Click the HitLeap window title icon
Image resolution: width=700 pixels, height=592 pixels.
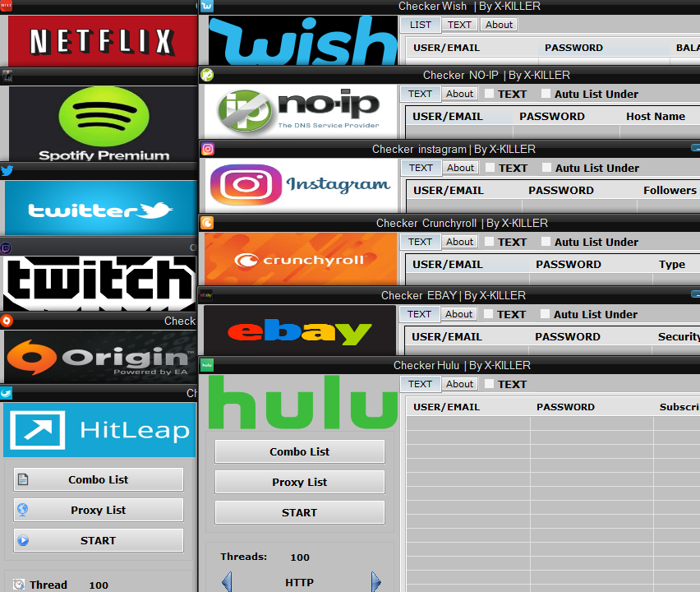7,393
